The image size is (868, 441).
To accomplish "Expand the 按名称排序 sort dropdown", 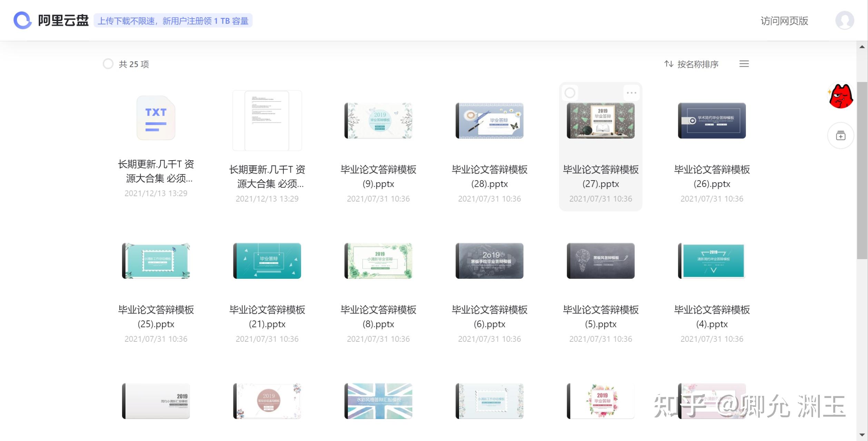I will click(698, 64).
